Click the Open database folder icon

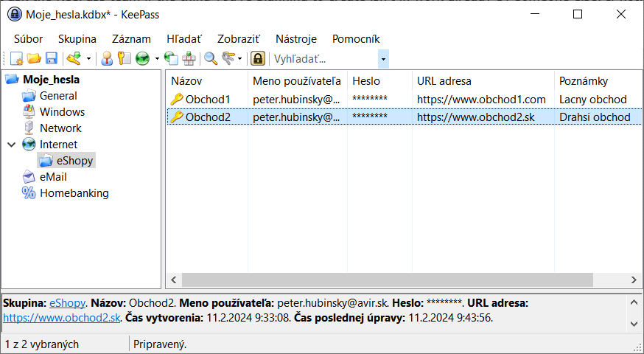click(34, 59)
